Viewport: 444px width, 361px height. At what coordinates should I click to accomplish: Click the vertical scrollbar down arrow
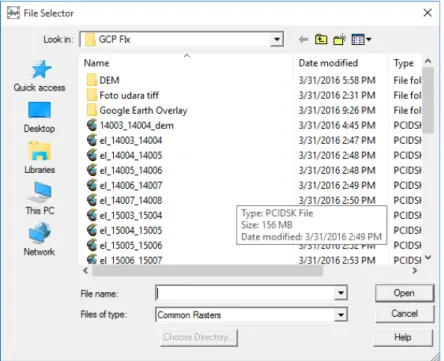pyautogui.click(x=428, y=258)
